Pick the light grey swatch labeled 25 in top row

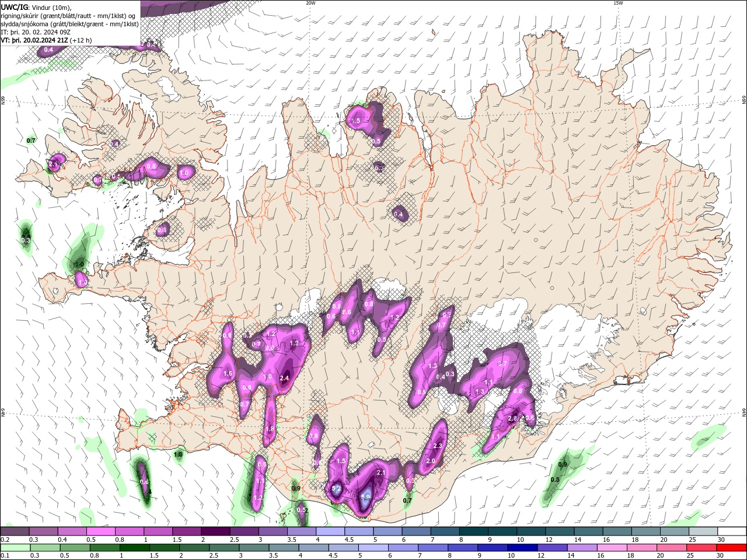pyautogui.click(x=702, y=531)
